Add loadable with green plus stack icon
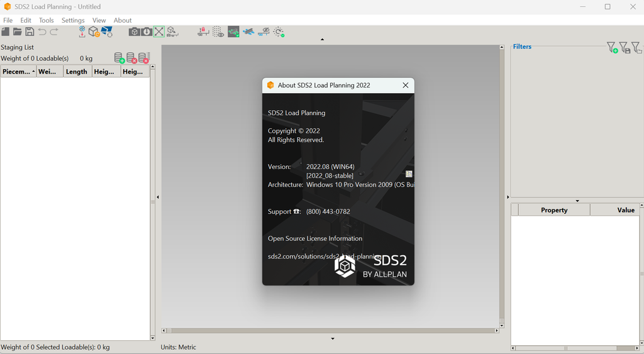644x354 pixels. (x=119, y=58)
